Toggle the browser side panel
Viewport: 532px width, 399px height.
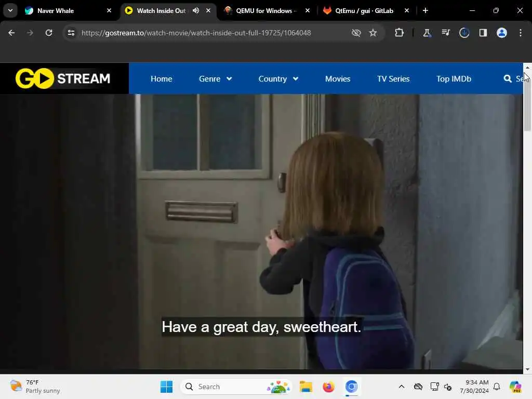pyautogui.click(x=483, y=33)
